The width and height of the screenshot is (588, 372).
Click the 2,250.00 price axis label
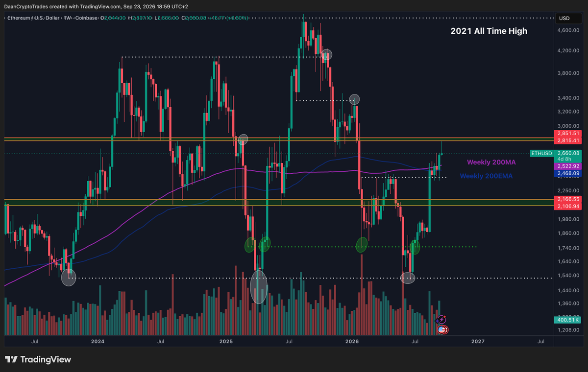pos(568,190)
